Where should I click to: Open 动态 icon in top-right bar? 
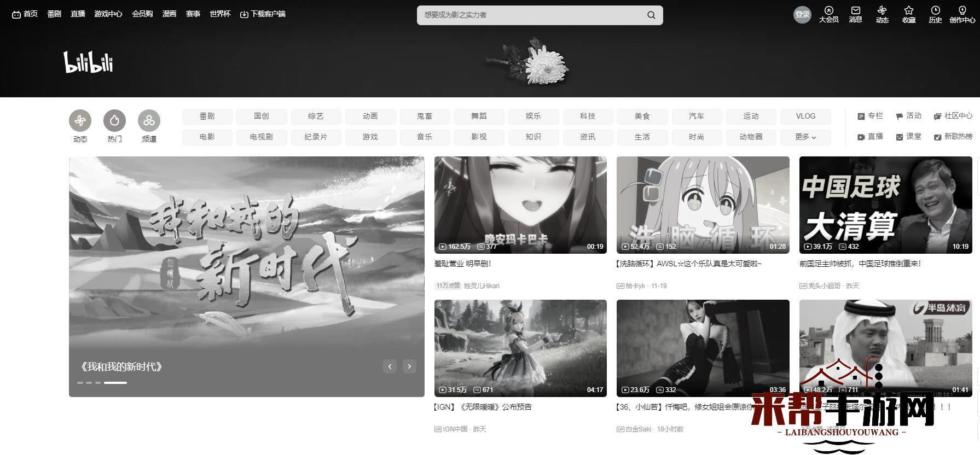pyautogui.click(x=882, y=15)
